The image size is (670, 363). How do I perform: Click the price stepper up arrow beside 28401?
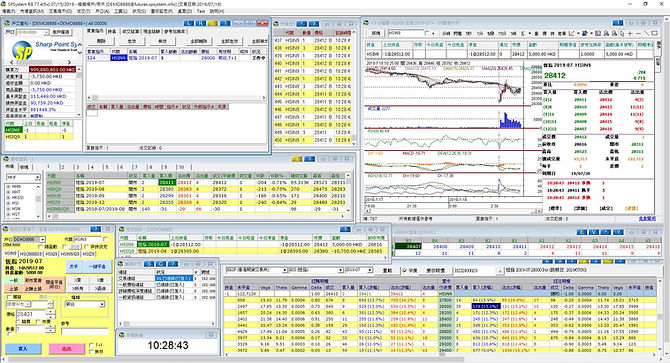point(51,313)
